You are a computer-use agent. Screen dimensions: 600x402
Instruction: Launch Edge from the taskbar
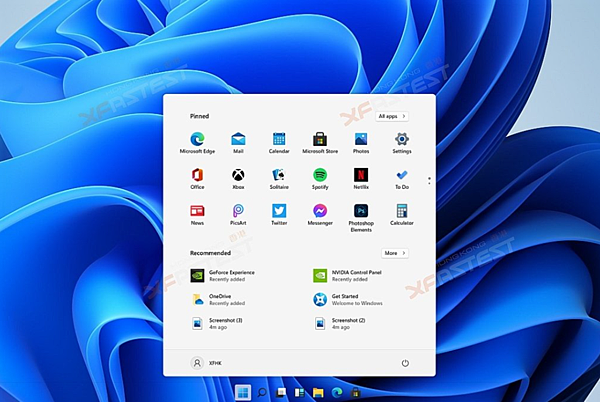point(337,392)
